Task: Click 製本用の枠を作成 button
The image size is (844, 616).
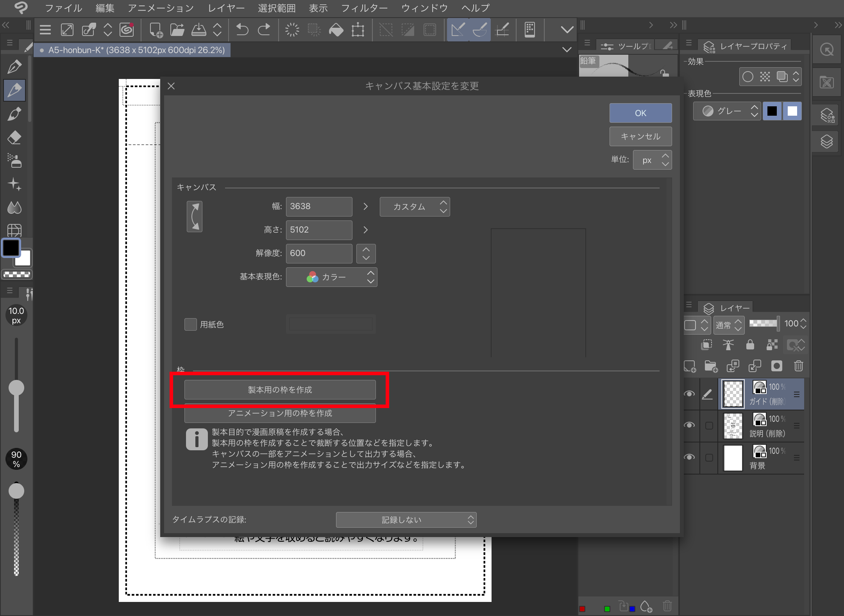Action: click(280, 390)
